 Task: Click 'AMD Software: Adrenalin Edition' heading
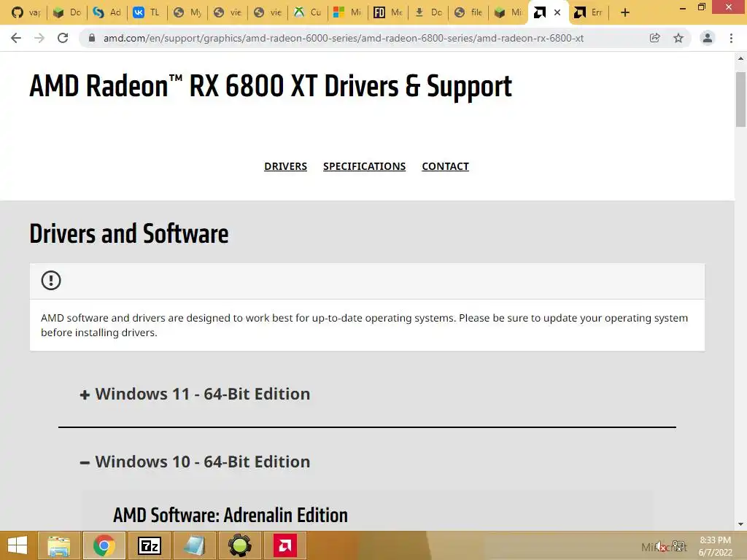coord(230,516)
